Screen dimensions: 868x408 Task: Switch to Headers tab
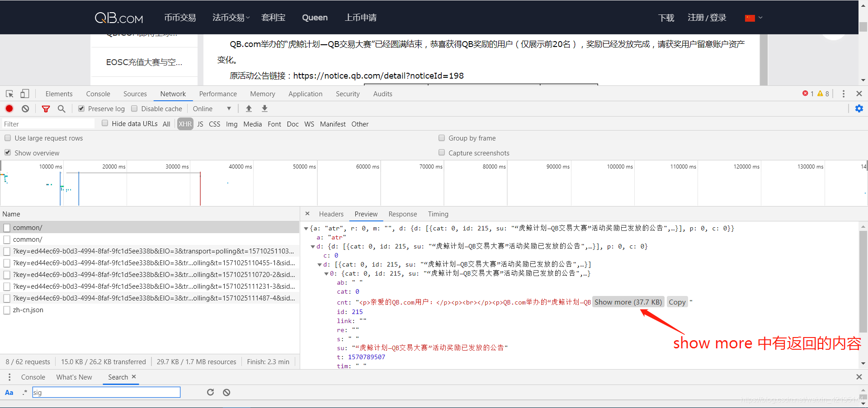point(331,214)
